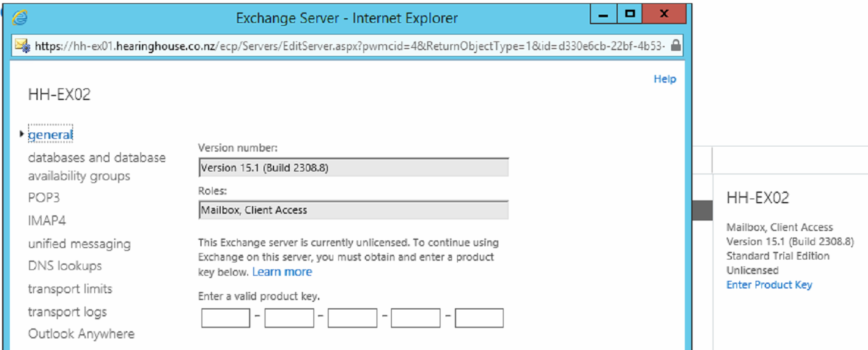The image size is (868, 350).
Task: Open the Help link
Action: pos(665,79)
